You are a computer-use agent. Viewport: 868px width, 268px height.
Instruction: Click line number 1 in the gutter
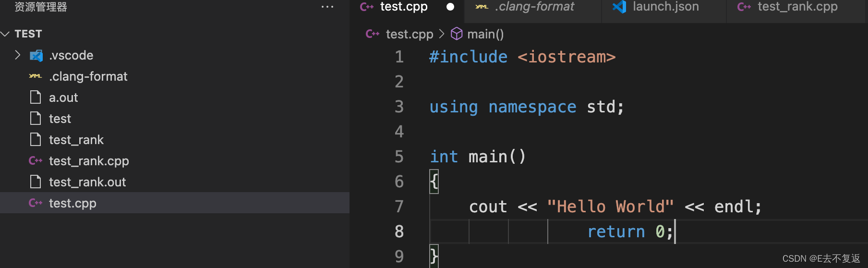(x=399, y=57)
